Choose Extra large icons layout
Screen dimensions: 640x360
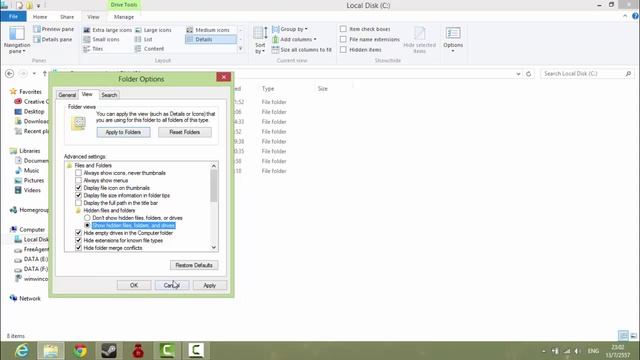click(x=107, y=30)
